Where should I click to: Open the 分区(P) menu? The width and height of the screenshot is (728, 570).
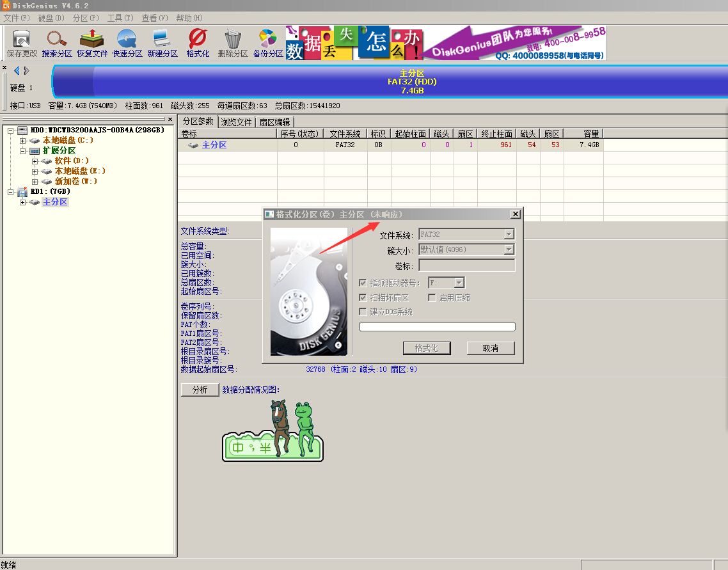(86, 18)
